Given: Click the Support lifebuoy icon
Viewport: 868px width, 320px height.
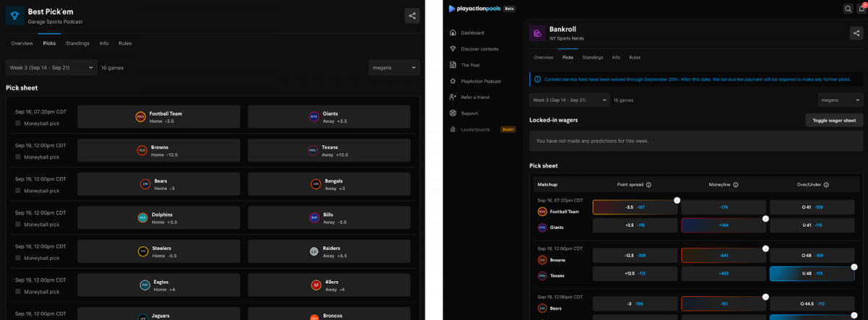Looking at the screenshot, I should (x=453, y=113).
